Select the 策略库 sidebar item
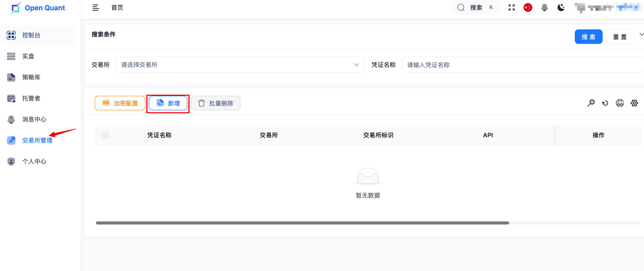 [31, 77]
